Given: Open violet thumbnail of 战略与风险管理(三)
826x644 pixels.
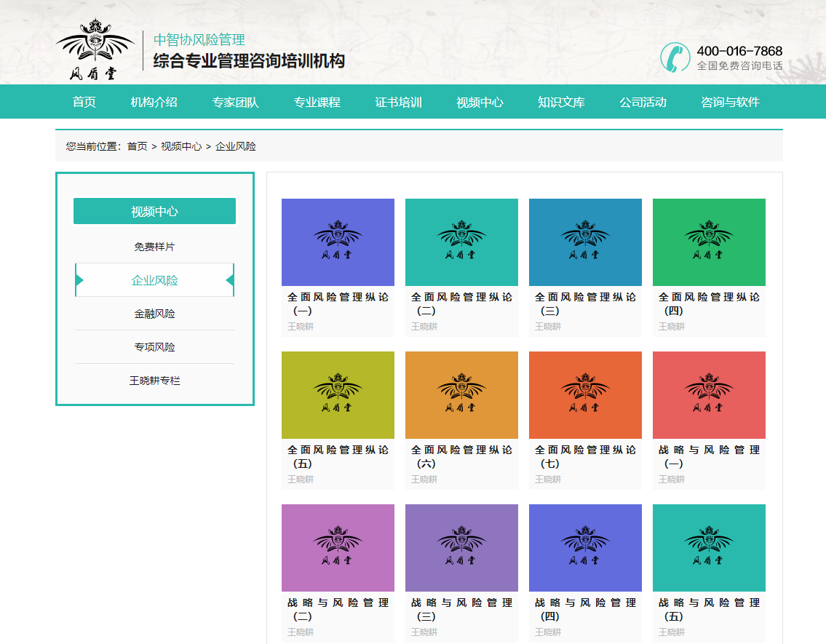Looking at the screenshot, I should tap(461, 548).
